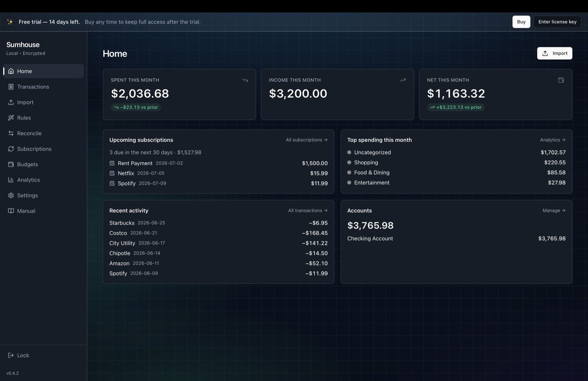Select the Starbucks recent activity row
The image size is (588, 381).
point(218,223)
